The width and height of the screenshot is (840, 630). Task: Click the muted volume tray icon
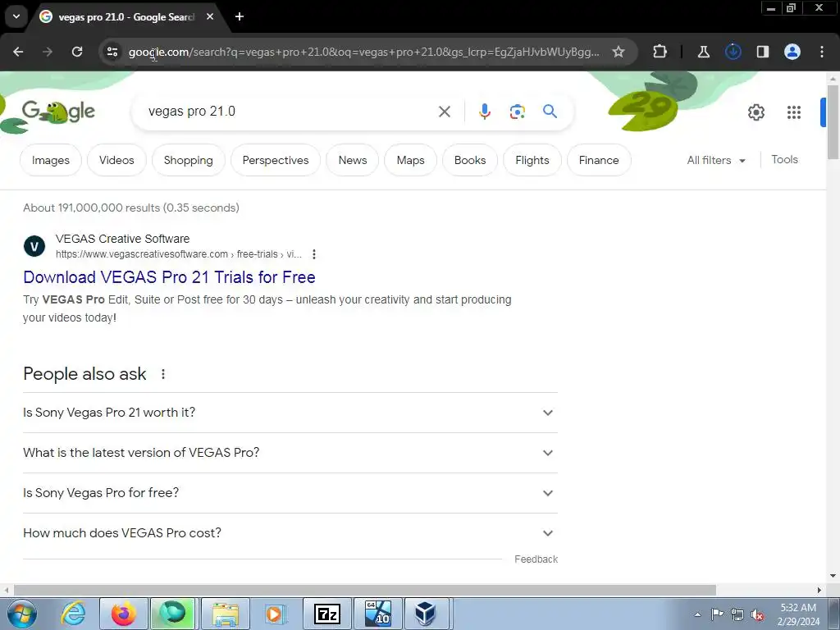coord(757,614)
